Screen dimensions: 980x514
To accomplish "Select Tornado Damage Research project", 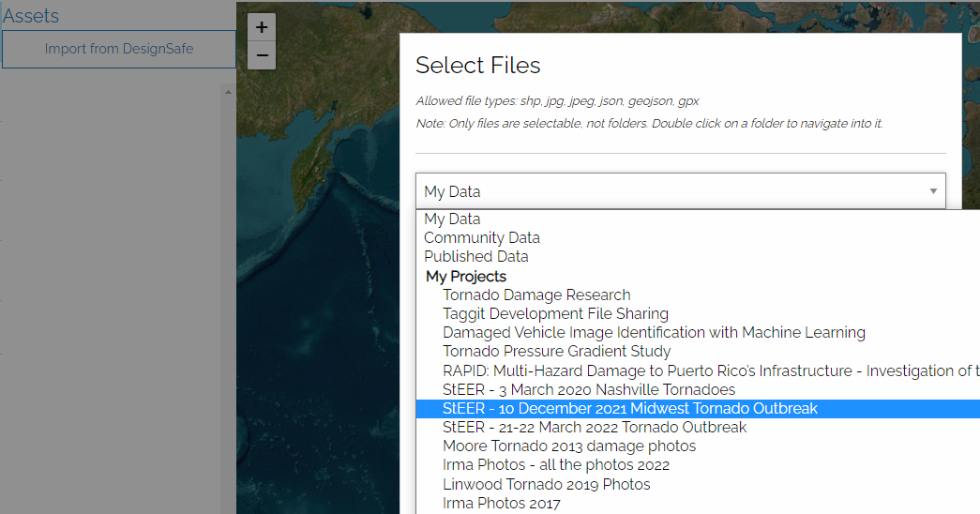I will click(536, 295).
